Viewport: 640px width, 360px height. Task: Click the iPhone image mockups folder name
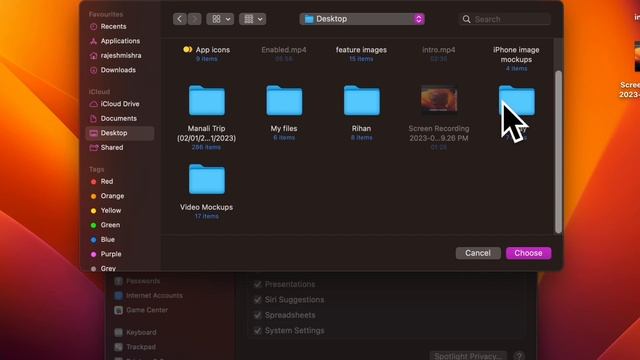tap(516, 55)
